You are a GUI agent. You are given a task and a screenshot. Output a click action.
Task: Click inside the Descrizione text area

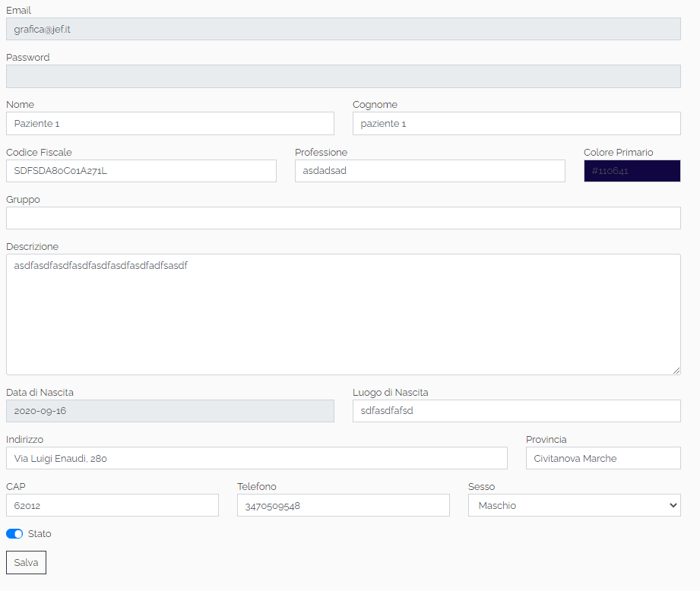pyautogui.click(x=343, y=314)
